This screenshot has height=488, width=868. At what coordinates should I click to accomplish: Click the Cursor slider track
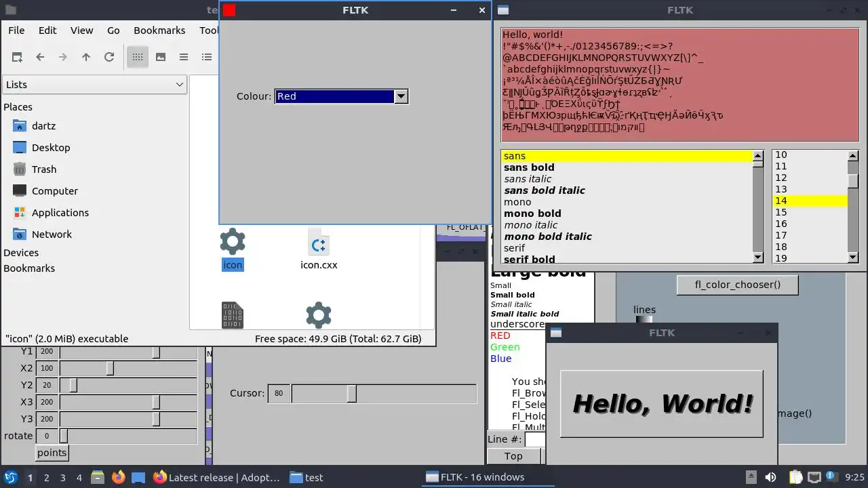384,393
